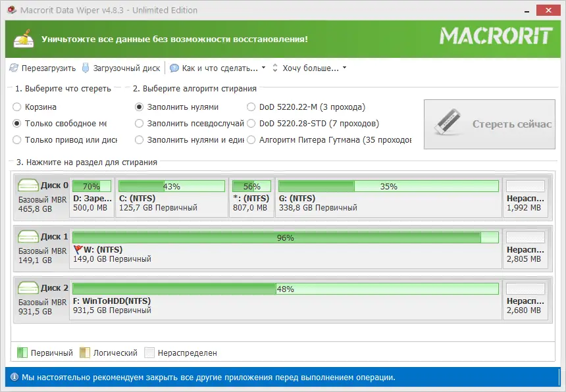
Task: Click the W: (NTFS) partition label
Action: 103,249
